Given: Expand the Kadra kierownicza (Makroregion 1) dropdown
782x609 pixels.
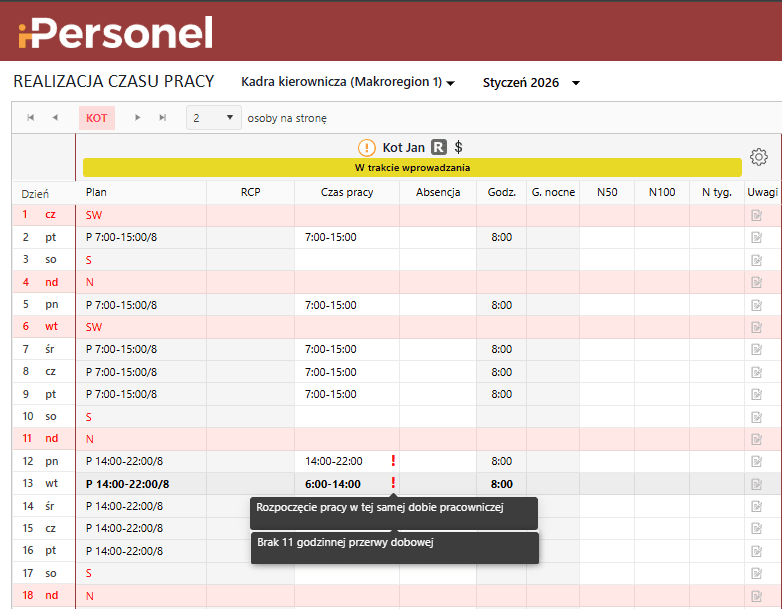Looking at the screenshot, I should (x=348, y=82).
